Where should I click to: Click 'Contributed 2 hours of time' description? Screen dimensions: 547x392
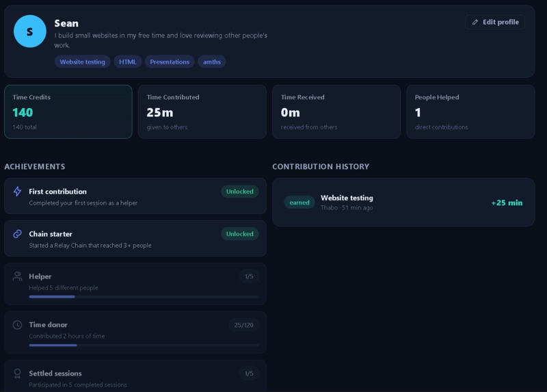(x=66, y=336)
